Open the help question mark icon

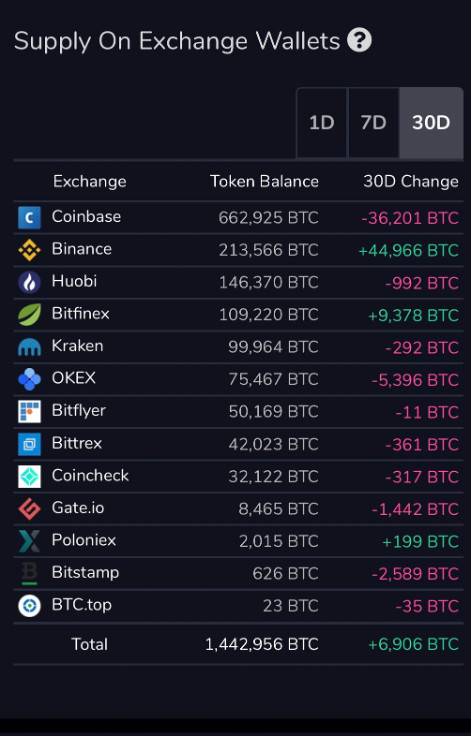pos(359,40)
